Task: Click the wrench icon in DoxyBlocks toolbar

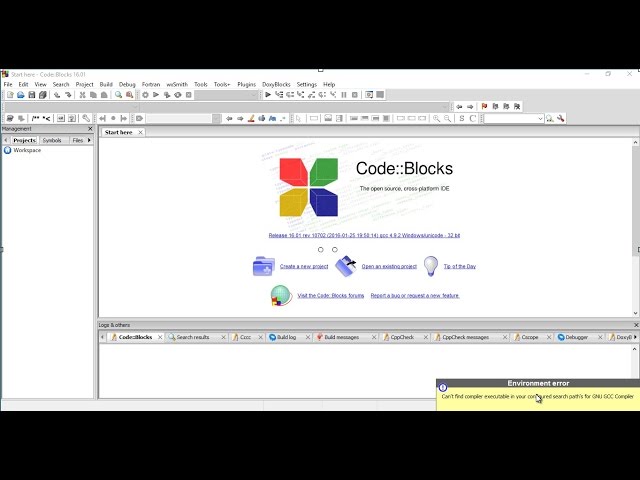Action: click(86, 118)
